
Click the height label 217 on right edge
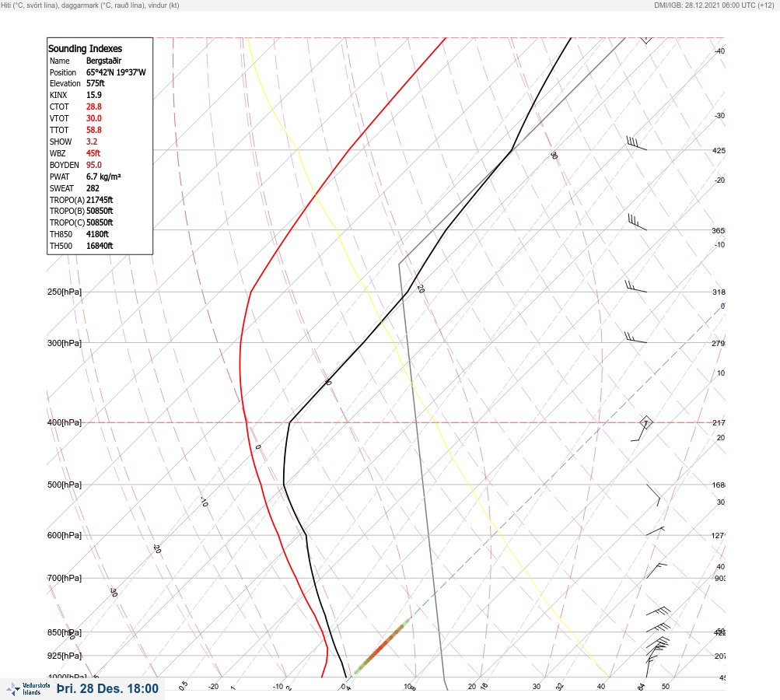pos(719,422)
